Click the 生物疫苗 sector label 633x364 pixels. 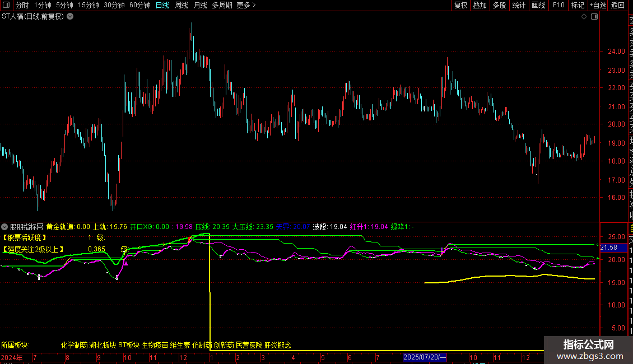155,345
